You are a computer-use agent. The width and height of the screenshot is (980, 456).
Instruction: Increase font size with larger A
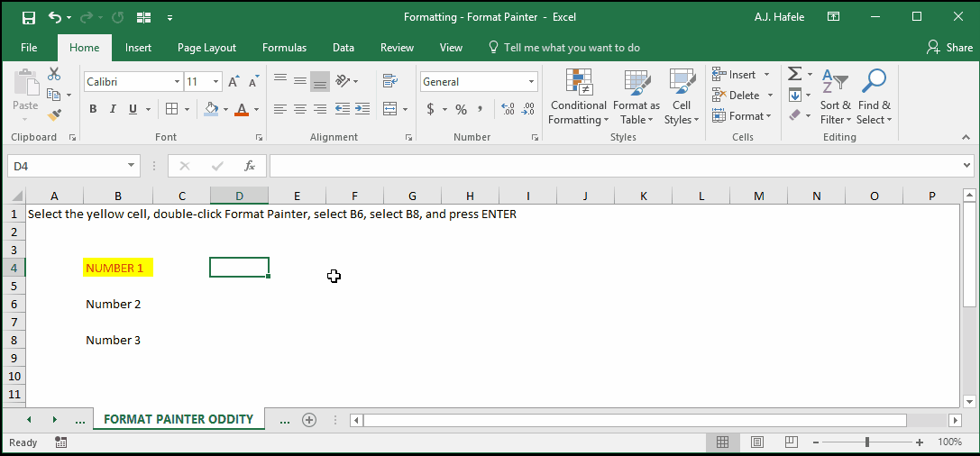[234, 82]
